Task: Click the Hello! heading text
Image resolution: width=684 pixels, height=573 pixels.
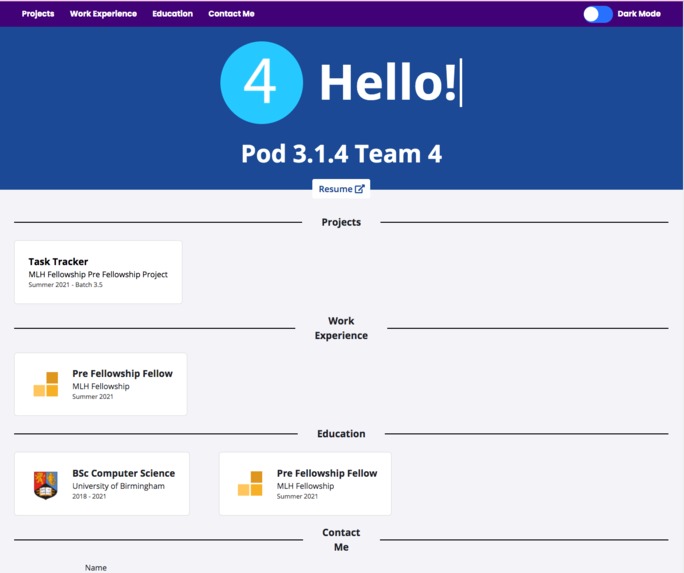Action: point(388,82)
